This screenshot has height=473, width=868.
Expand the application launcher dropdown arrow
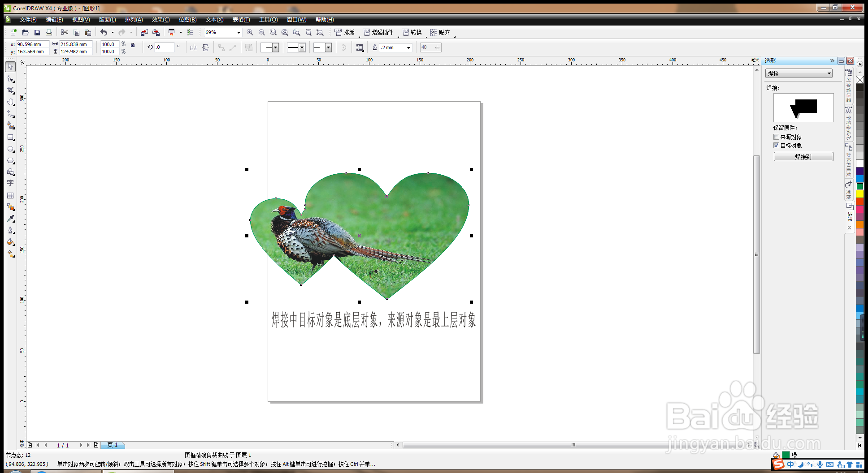click(x=181, y=32)
